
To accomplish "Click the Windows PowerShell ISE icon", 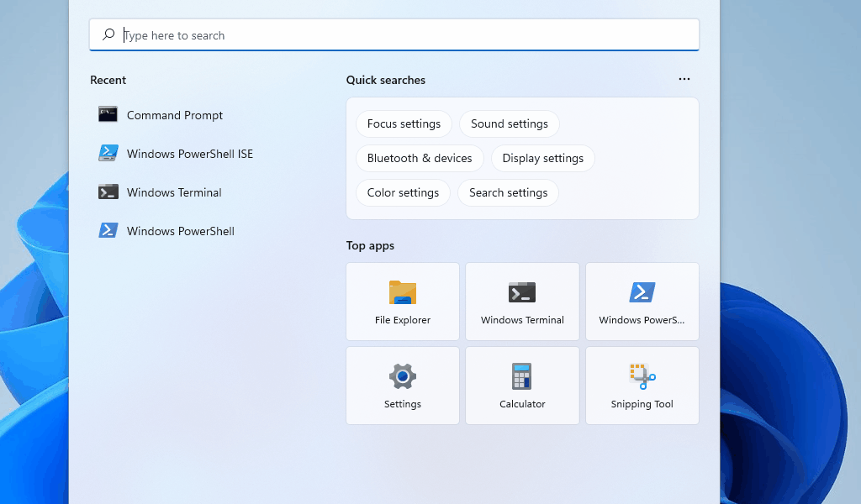I will (108, 153).
